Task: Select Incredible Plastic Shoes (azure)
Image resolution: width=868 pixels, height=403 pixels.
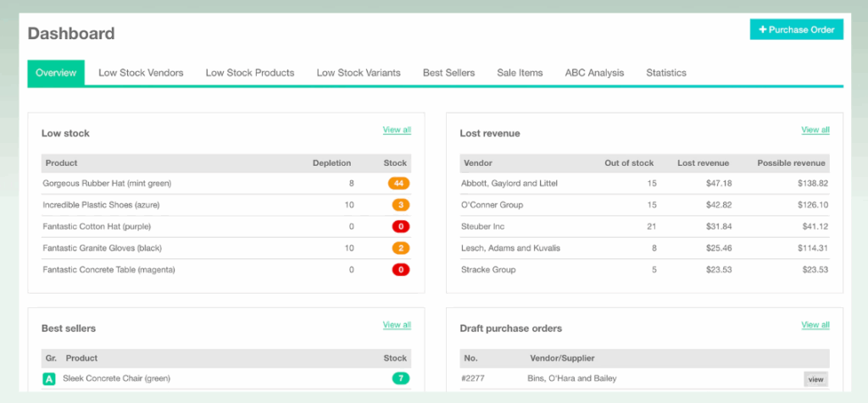Action: (x=102, y=205)
